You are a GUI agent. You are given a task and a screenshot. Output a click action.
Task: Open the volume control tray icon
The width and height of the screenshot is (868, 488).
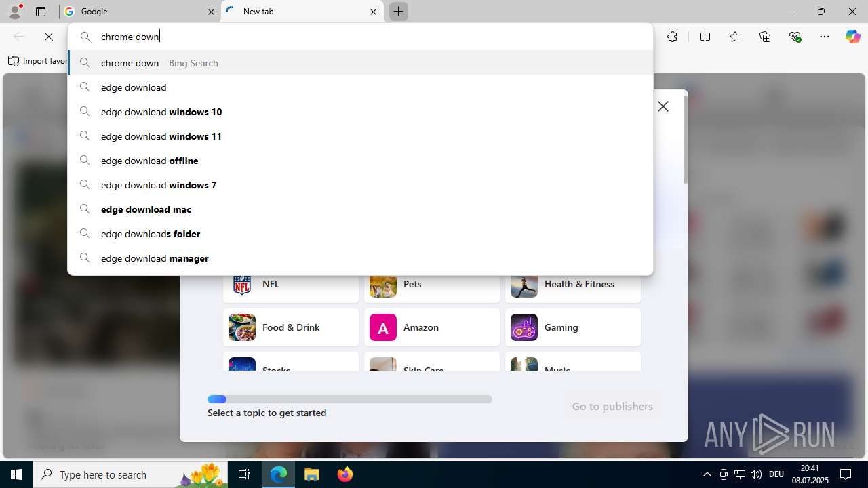coord(756,474)
